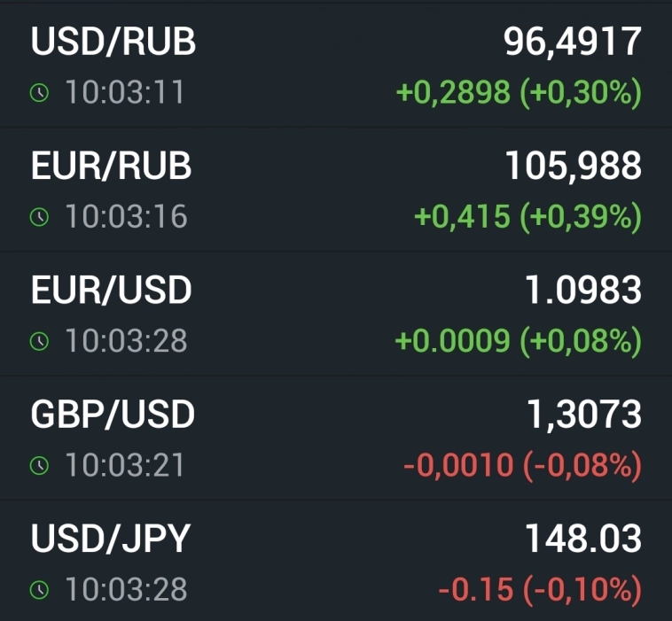The height and width of the screenshot is (621, 672).
Task: Click the USD/RUB price 96,4917
Action: point(572,42)
